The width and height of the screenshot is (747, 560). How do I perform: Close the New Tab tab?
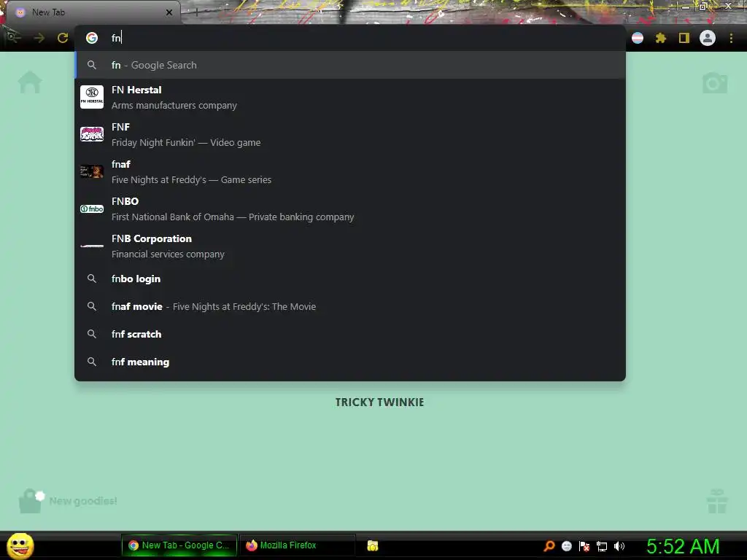tap(169, 12)
